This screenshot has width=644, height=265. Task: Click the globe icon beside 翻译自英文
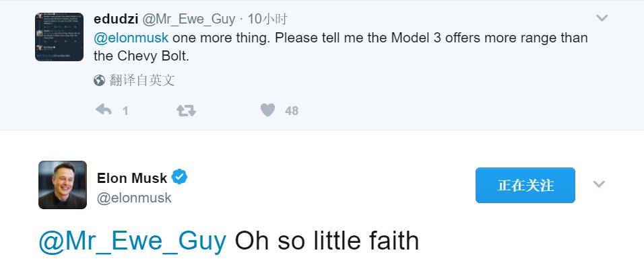click(x=100, y=81)
